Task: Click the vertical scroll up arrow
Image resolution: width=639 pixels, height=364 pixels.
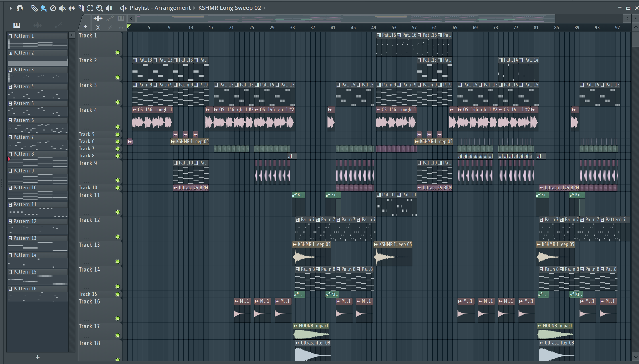Action: 635,27
